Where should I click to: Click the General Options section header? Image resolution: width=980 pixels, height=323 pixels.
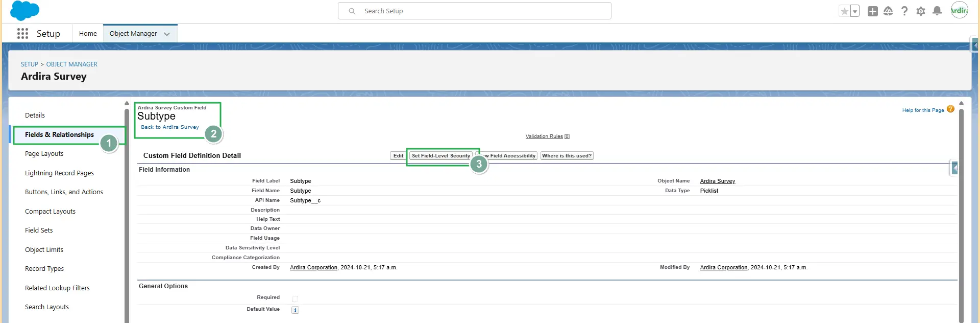[x=163, y=286]
